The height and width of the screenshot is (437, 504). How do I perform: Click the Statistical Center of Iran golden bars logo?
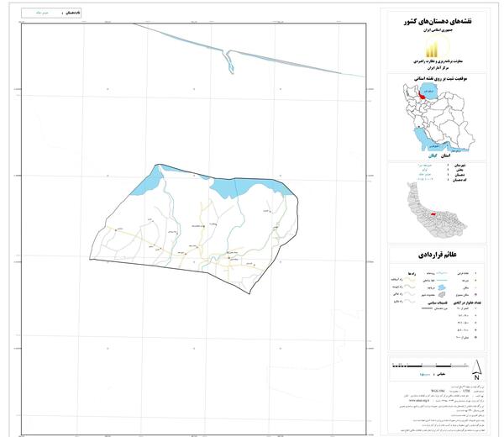tap(433, 48)
